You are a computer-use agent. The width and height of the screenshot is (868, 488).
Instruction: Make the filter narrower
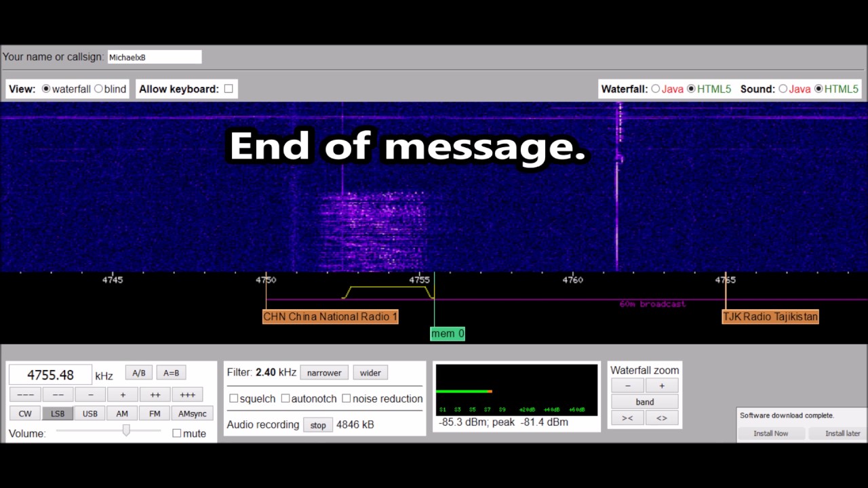click(324, 373)
